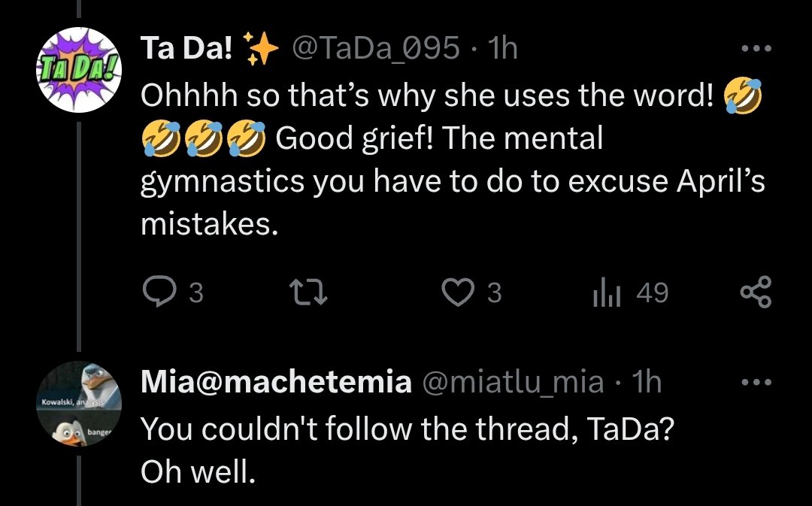Screen dimensions: 812x506
Task: Share Ta Da!'s tweet
Action: (x=756, y=292)
